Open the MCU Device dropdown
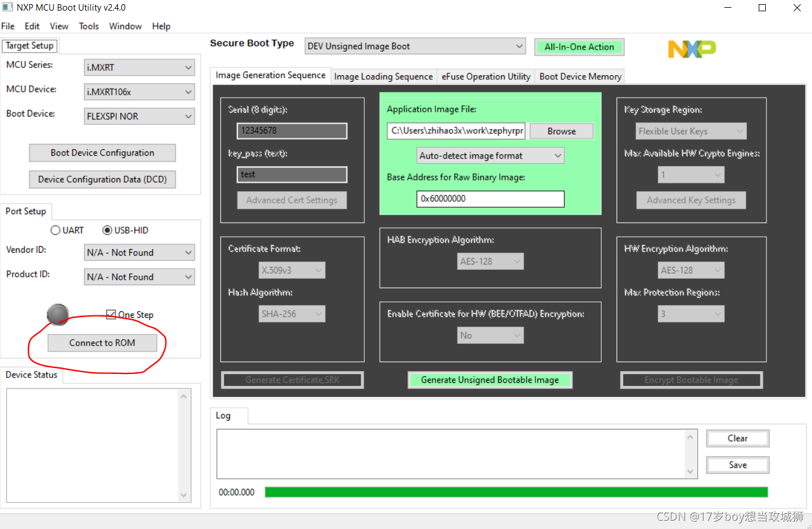 click(139, 92)
